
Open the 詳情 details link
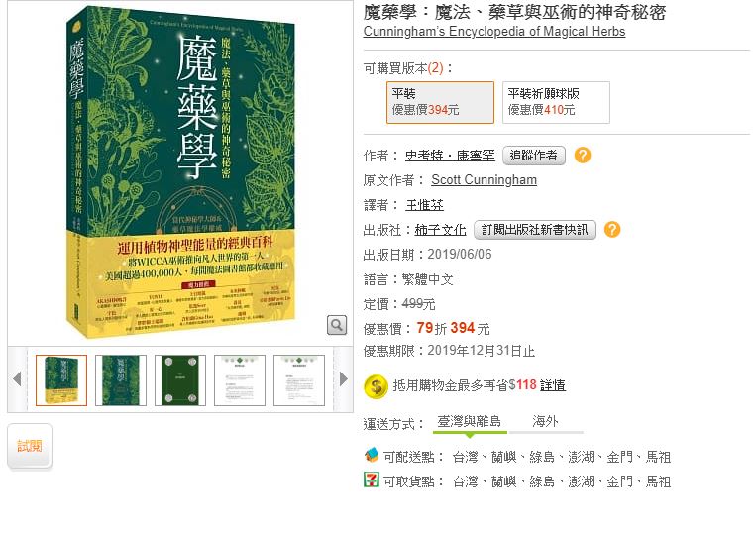[x=553, y=385]
